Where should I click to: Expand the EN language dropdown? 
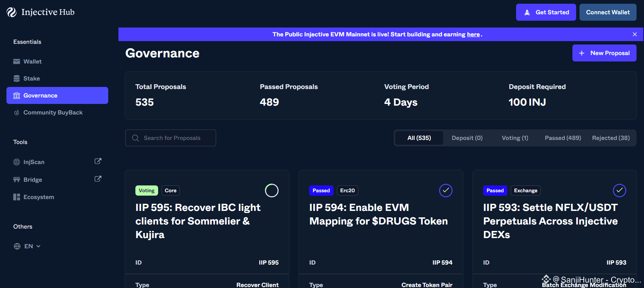28,246
